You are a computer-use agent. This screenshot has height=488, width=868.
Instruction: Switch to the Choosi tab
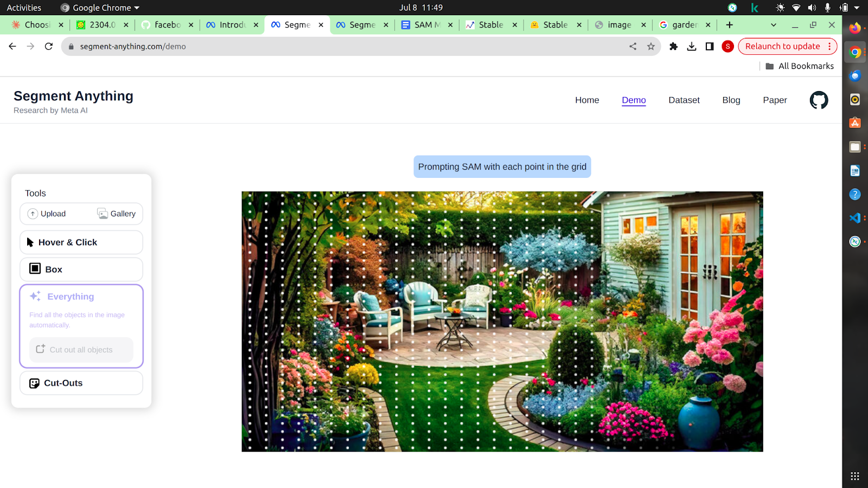36,25
